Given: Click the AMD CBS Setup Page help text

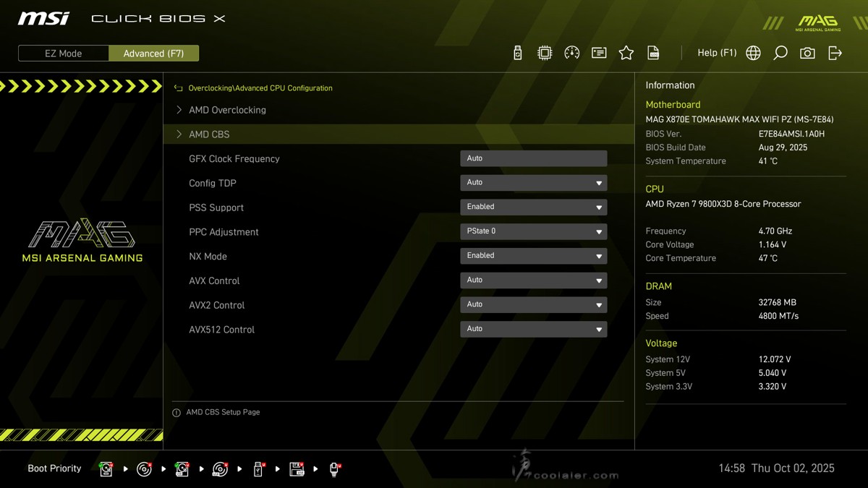Looking at the screenshot, I should [223, 412].
